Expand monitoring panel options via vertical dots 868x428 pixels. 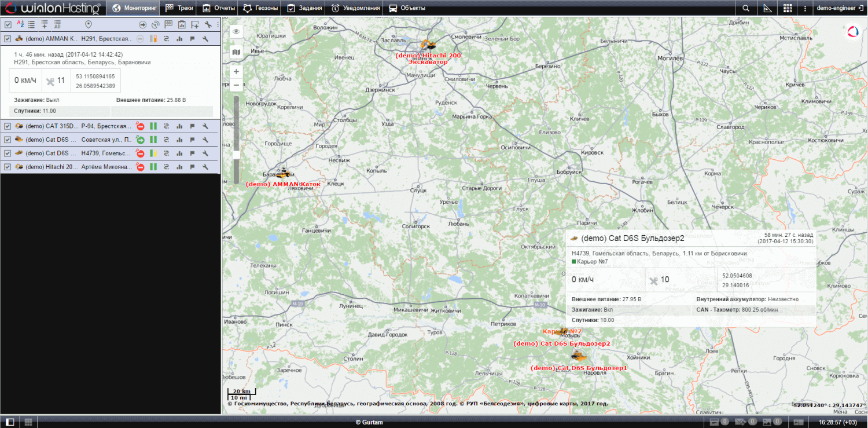point(218,24)
